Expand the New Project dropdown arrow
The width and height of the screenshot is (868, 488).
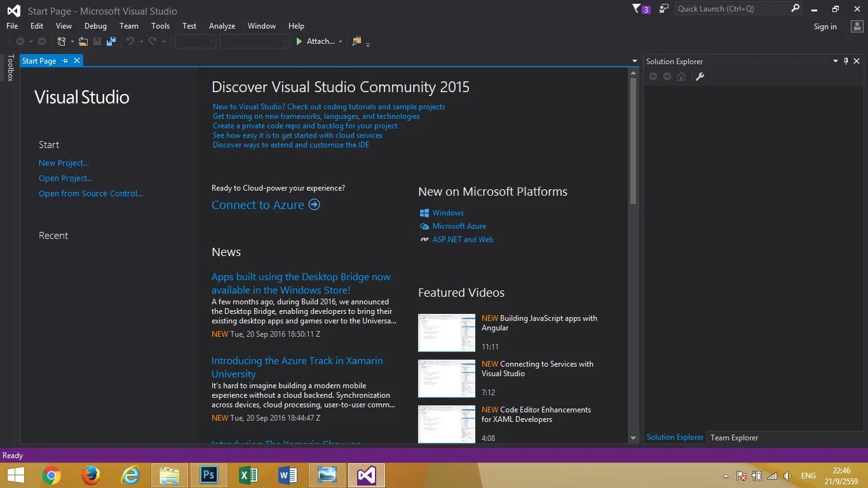pos(72,42)
